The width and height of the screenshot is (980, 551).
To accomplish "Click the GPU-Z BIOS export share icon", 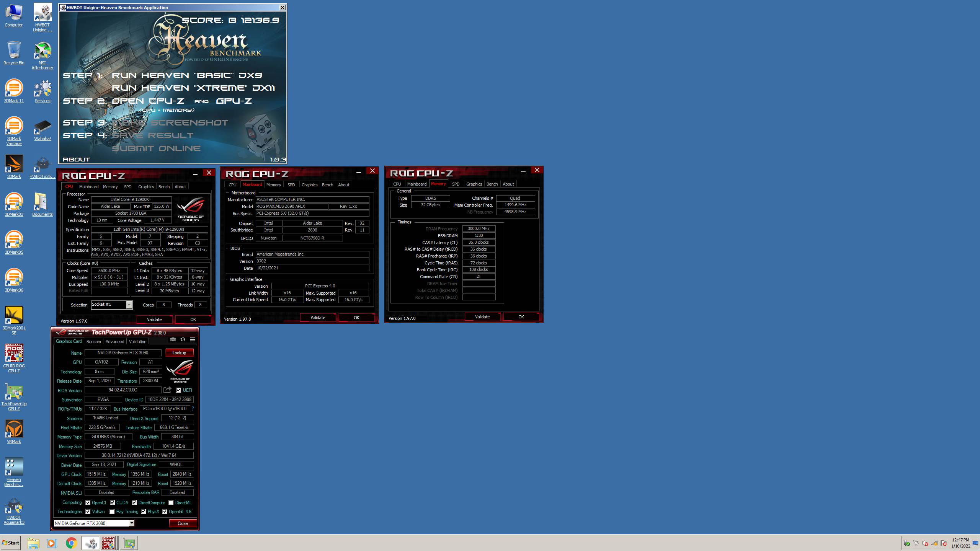I will click(167, 390).
